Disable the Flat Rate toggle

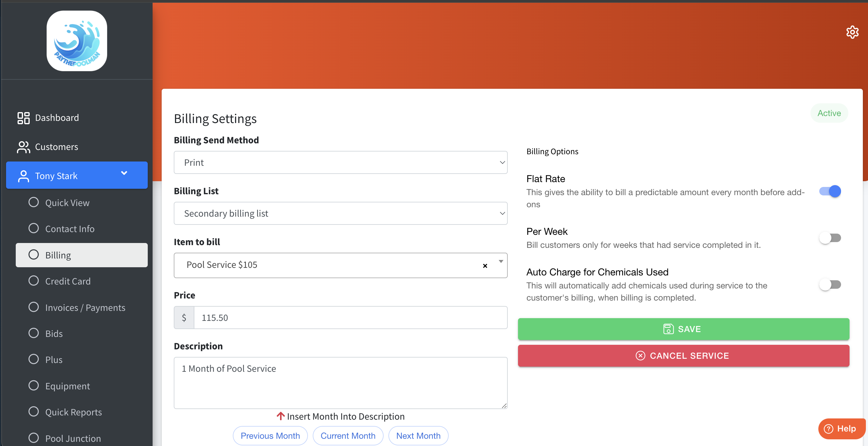click(830, 191)
